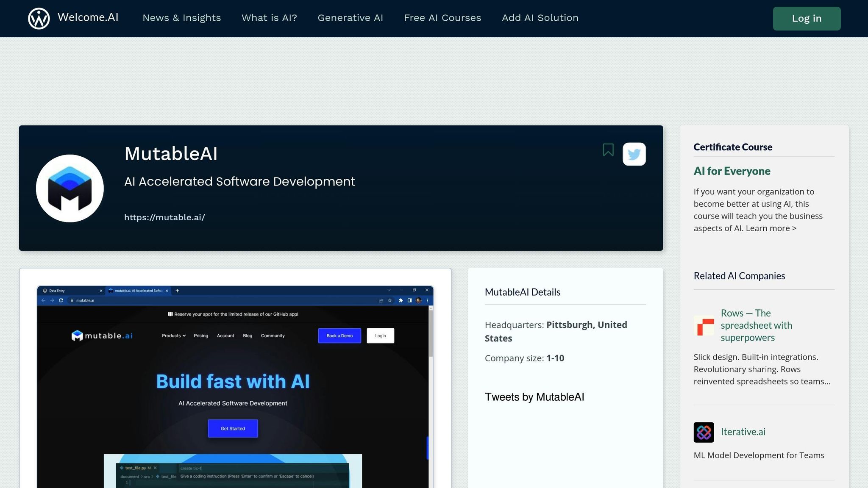
Task: Click Company size 1-10 value
Action: click(555, 358)
